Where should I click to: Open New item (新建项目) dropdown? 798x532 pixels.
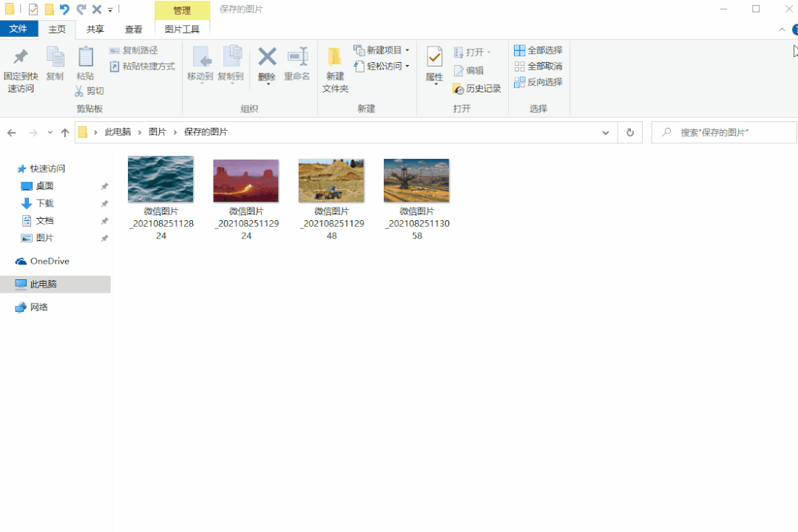tap(382, 50)
